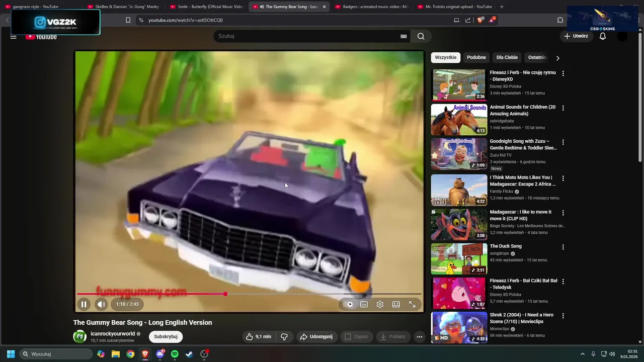
Task: Dislike the video with thumbs down
Action: [284, 337]
